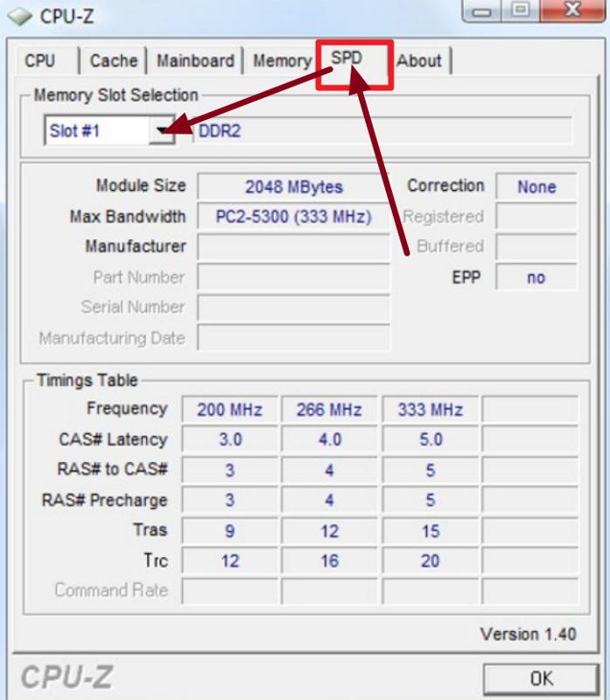This screenshot has height=700, width=610.
Task: Open the Mainboard tab
Action: (x=195, y=60)
